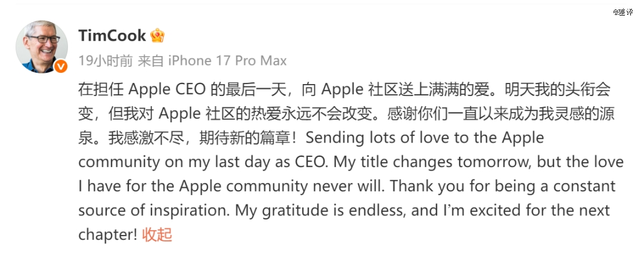Click the crown membership icon beside TimCook
The height and width of the screenshot is (263, 644).
[157, 35]
